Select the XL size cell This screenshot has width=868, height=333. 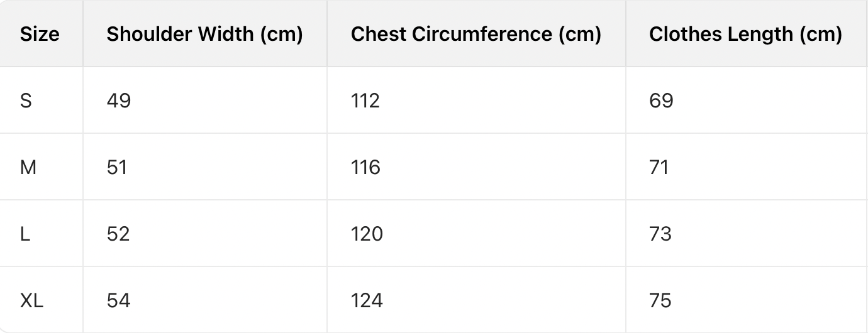(31, 300)
